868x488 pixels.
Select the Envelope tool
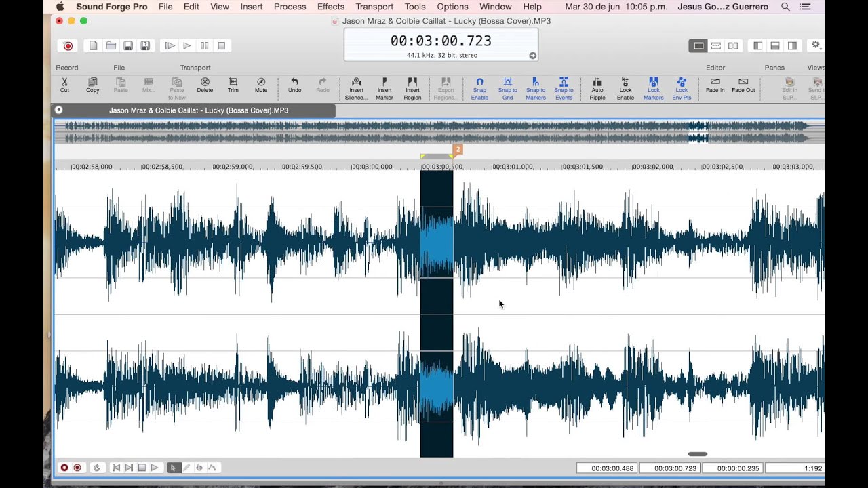pyautogui.click(x=212, y=468)
